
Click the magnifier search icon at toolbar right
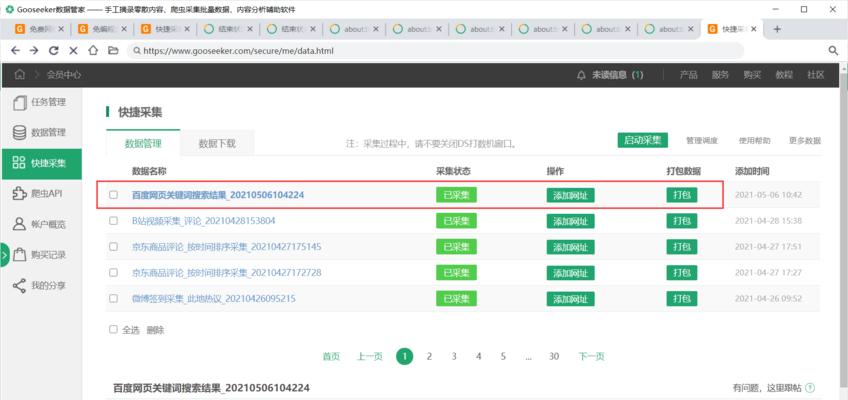833,50
